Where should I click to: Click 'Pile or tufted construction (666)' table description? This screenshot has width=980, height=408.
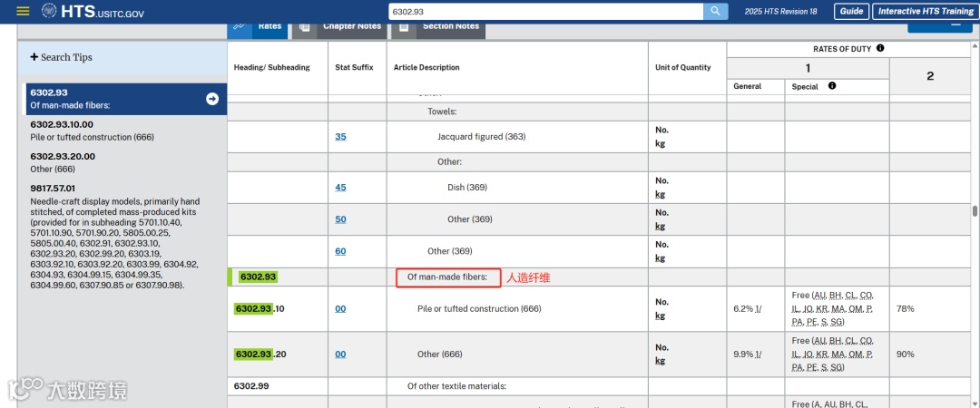coord(479,308)
